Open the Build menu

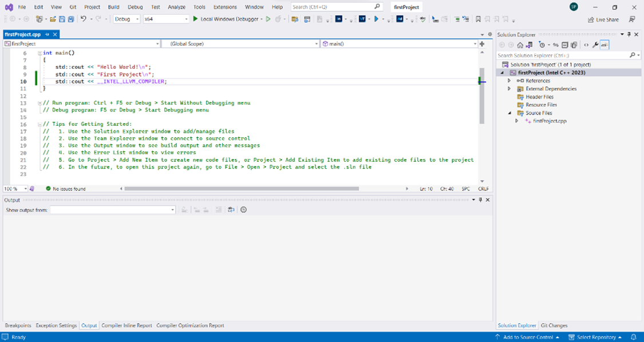tap(113, 7)
